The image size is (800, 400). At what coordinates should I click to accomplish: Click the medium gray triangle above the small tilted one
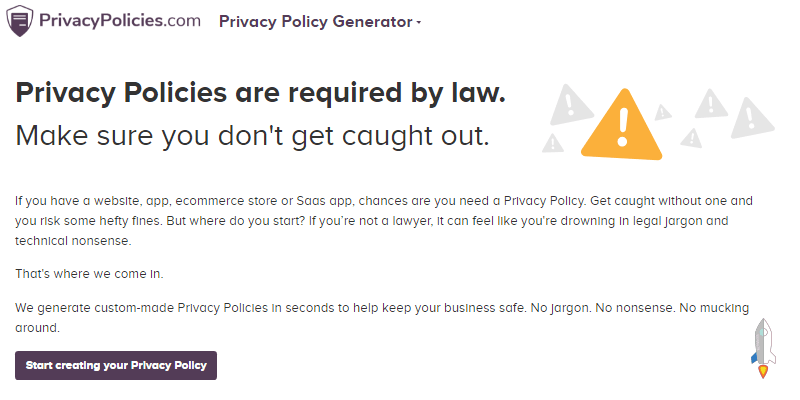pyautogui.click(x=710, y=103)
